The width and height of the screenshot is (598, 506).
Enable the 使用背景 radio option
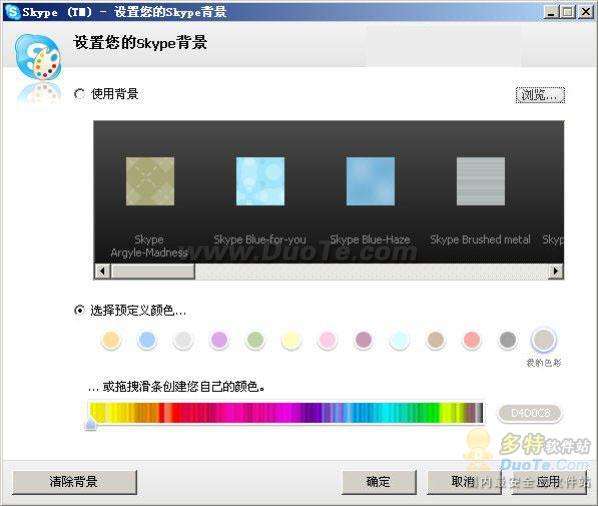[79, 94]
